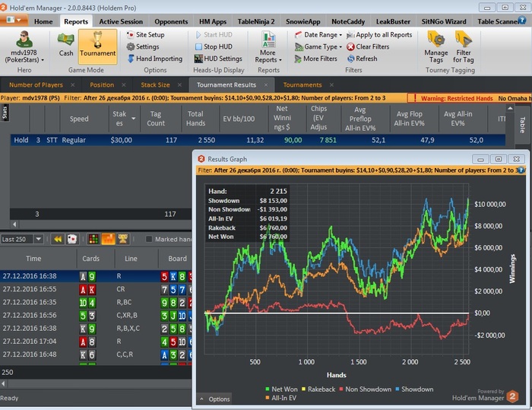Switch to Tournaments report tab
The width and height of the screenshot is (532, 410).
pyautogui.click(x=302, y=85)
